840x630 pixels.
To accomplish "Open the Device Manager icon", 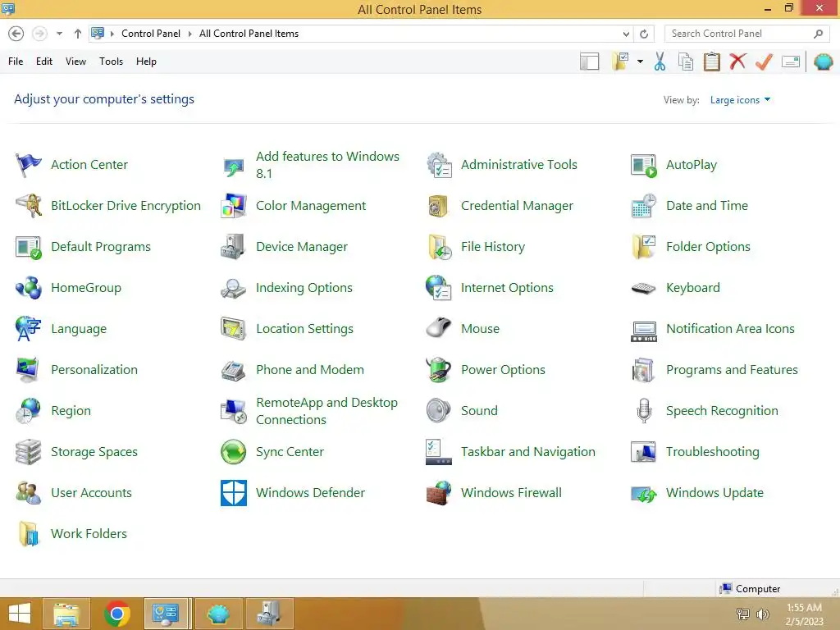I will pyautogui.click(x=234, y=247).
